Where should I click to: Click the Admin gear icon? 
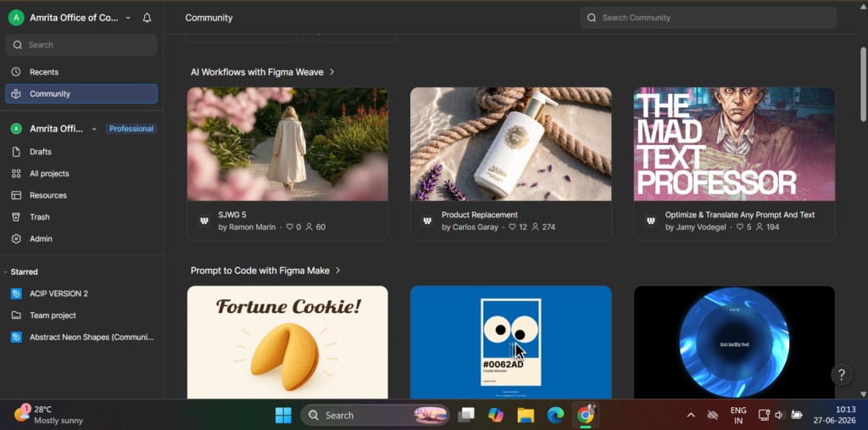16,239
